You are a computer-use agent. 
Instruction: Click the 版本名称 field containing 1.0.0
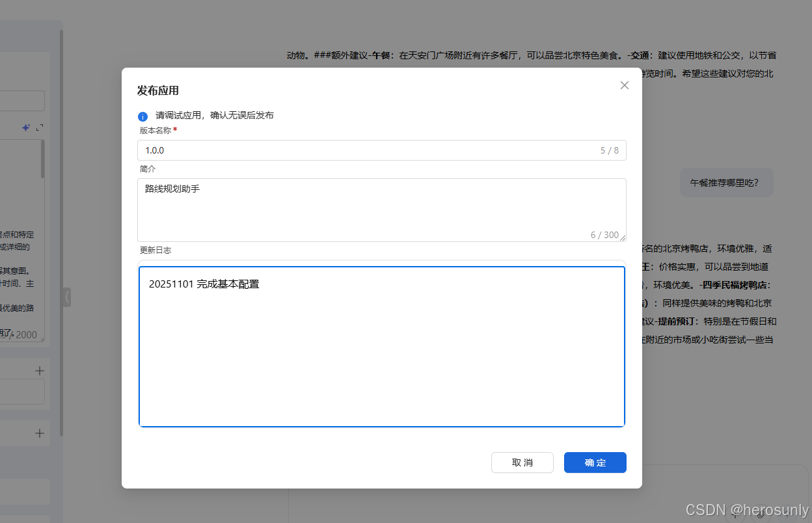382,150
